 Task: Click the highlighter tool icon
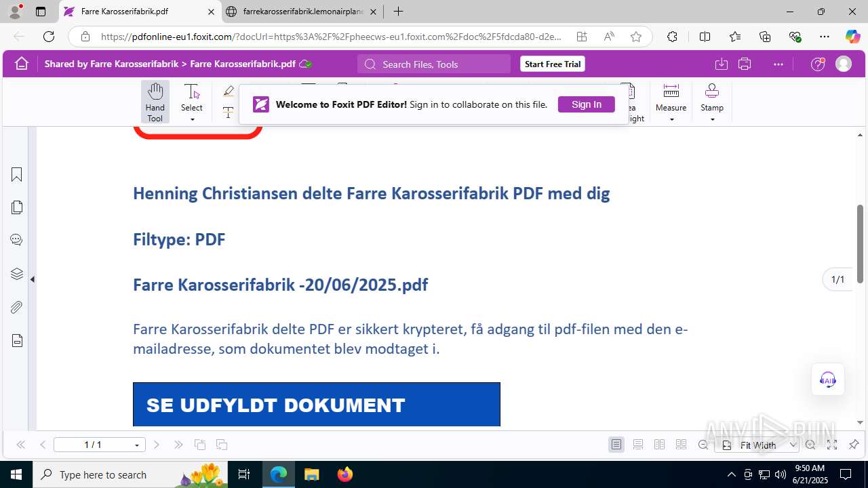tap(229, 91)
